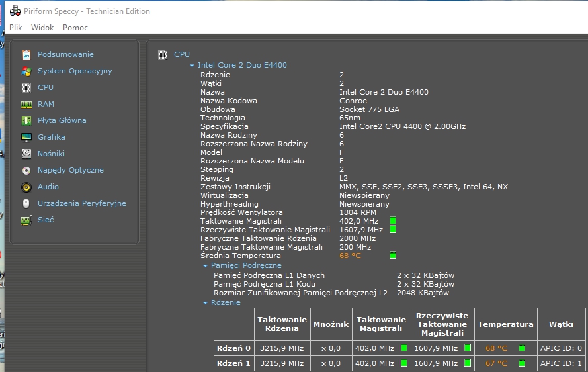Image resolution: width=588 pixels, height=372 pixels.
Task: Open the Nośniki section
Action: click(51, 154)
